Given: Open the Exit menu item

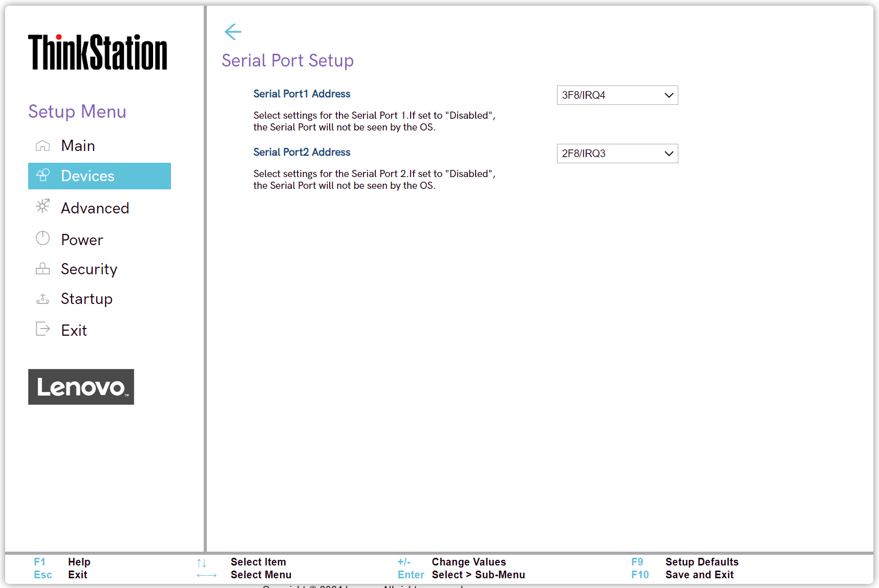Looking at the screenshot, I should click(74, 330).
